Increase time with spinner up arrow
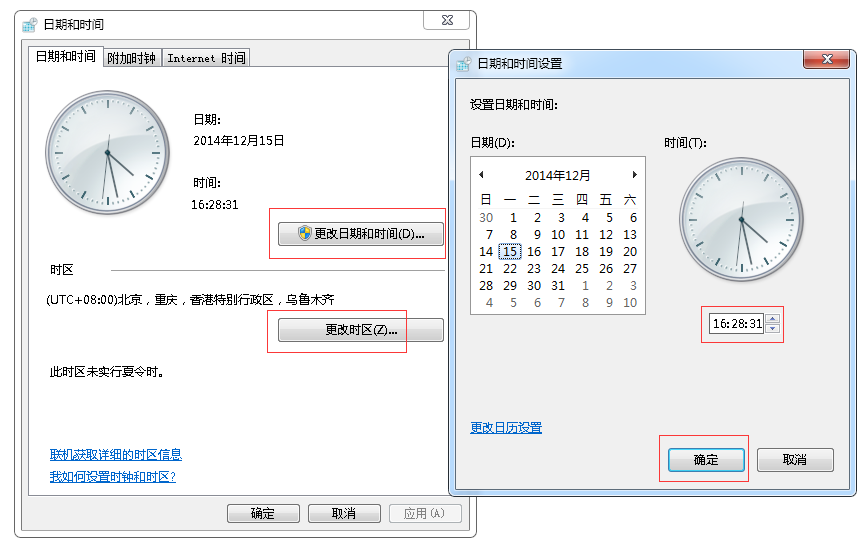 click(772, 319)
